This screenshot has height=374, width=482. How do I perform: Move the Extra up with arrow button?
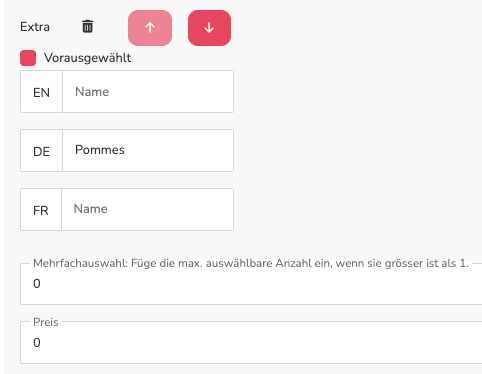(x=150, y=28)
